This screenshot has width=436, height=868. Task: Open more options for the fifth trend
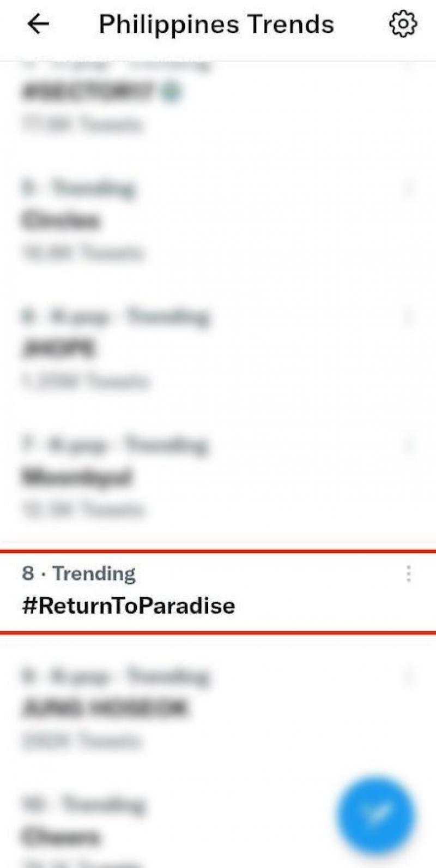[408, 189]
